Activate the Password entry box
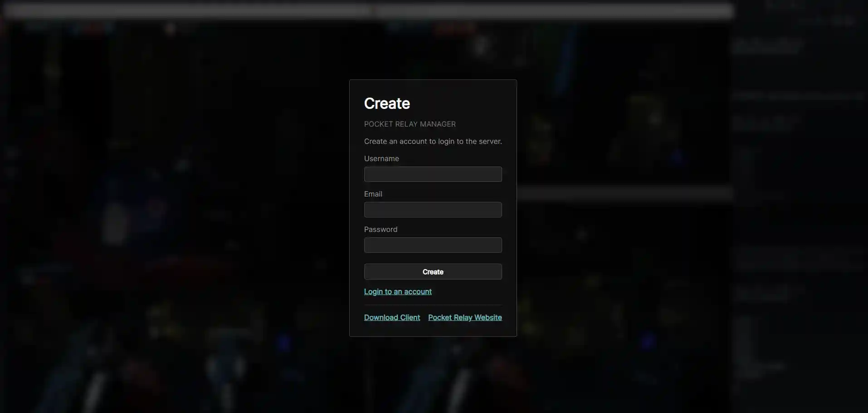Image resolution: width=868 pixels, height=413 pixels. click(432, 245)
